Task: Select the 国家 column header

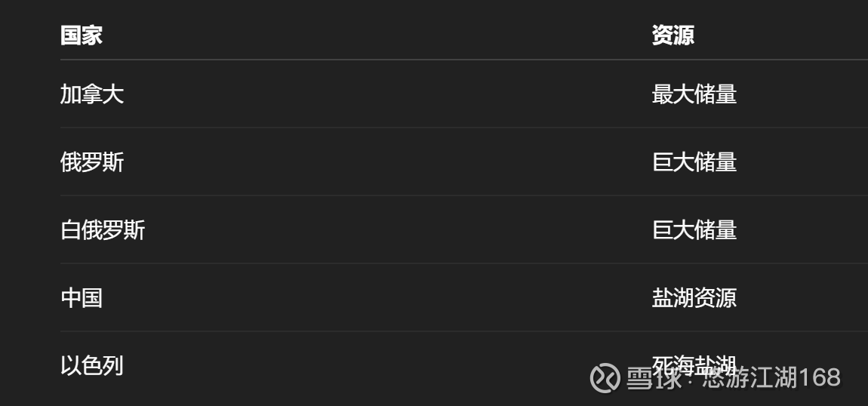Action: pyautogui.click(x=82, y=35)
